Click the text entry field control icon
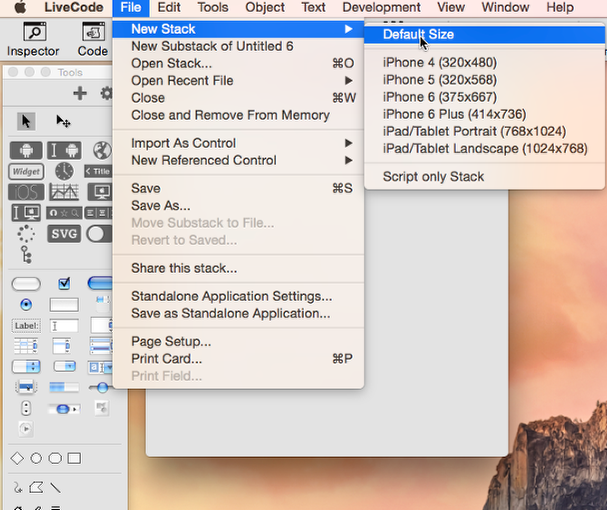Viewport: 607px width, 510px height. tap(64, 326)
